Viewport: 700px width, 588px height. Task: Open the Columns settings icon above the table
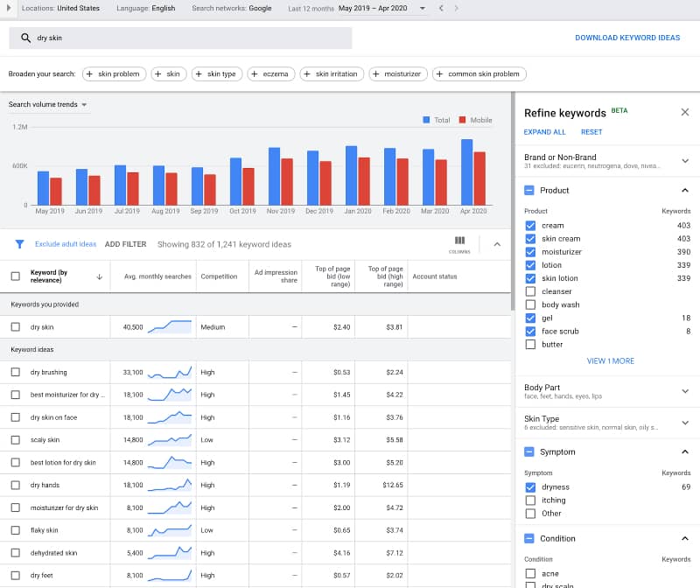tap(459, 241)
